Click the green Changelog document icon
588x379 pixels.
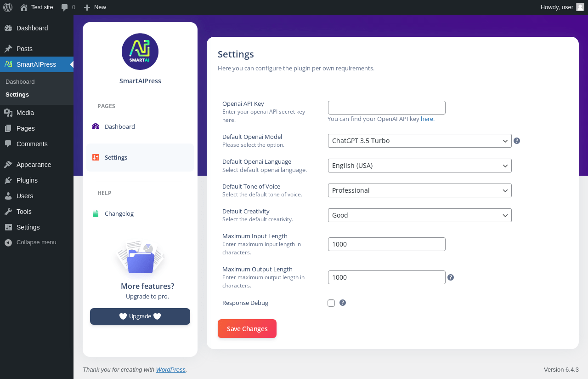point(96,213)
